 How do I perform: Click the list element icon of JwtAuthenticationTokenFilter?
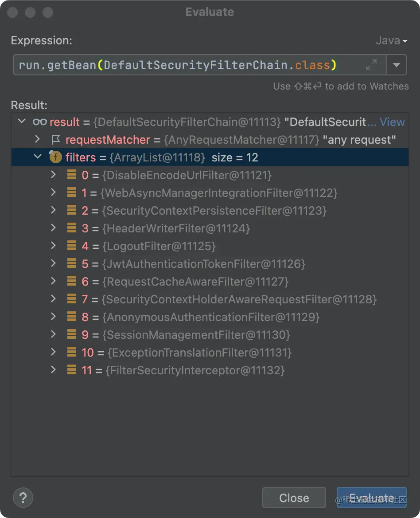(x=72, y=263)
